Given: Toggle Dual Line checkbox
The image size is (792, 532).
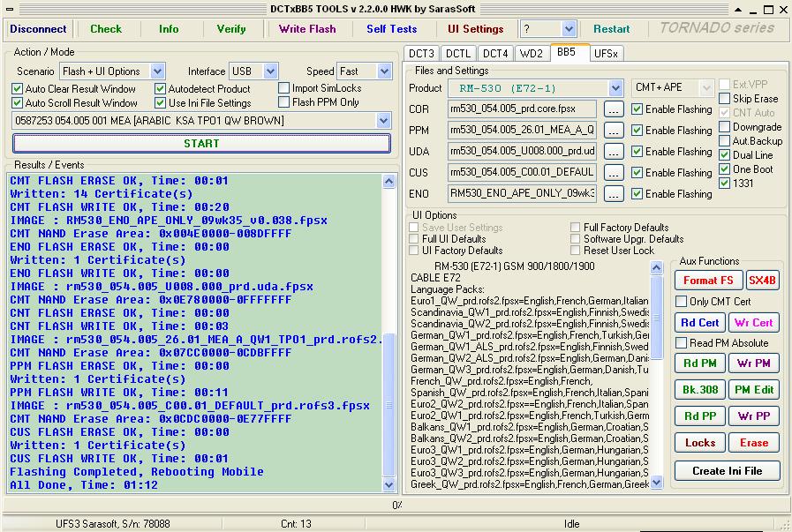Looking at the screenshot, I should pyautogui.click(x=724, y=155).
